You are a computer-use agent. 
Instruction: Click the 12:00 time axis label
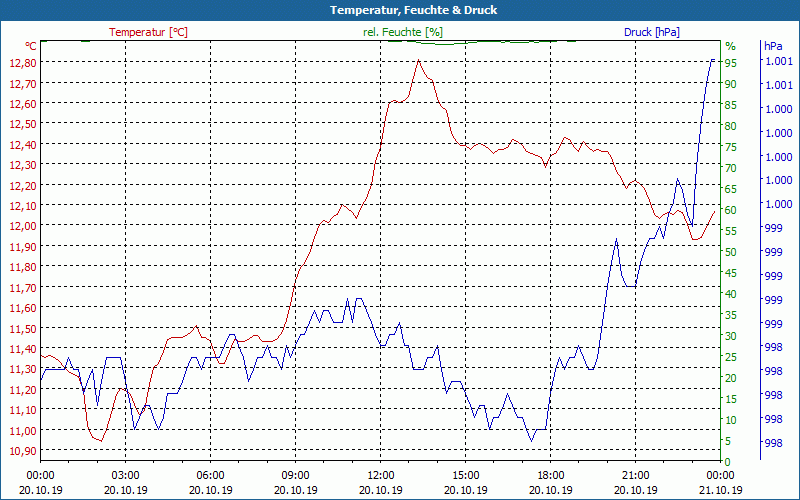381,476
